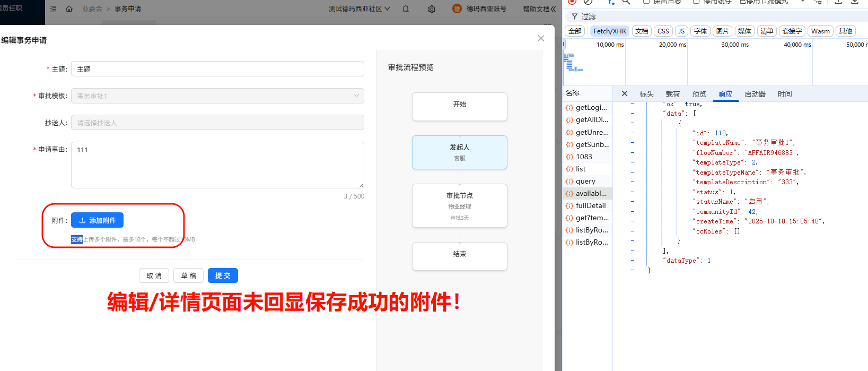This screenshot has height=371, width=868.
Task: Collapse the data array in JSON response
Action: pyautogui.click(x=633, y=113)
